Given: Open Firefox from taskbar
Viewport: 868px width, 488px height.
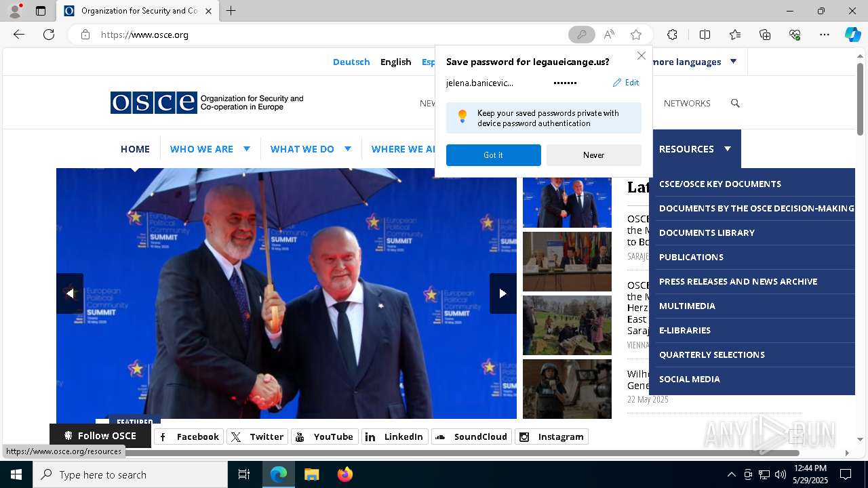Looking at the screenshot, I should 344,474.
